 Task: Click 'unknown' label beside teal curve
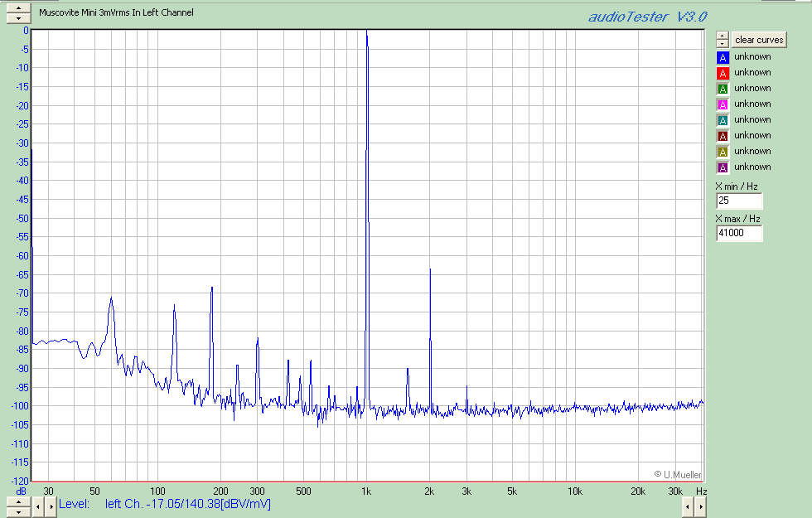click(x=752, y=119)
